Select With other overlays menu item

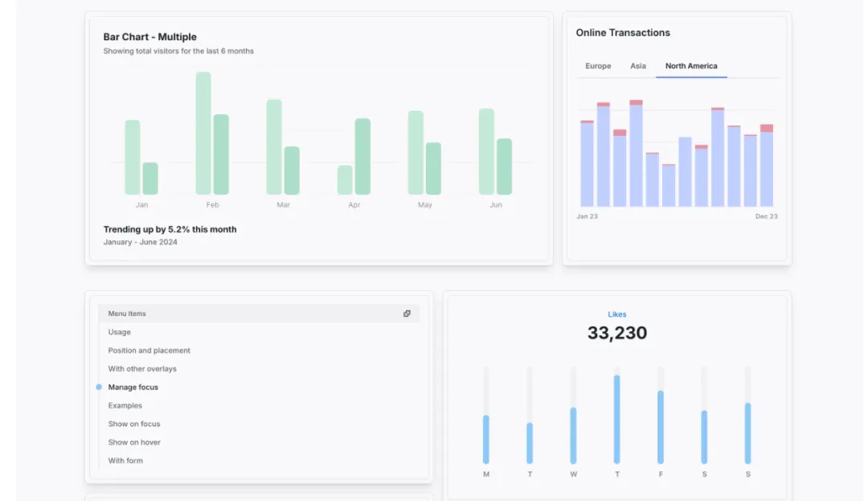[142, 368]
